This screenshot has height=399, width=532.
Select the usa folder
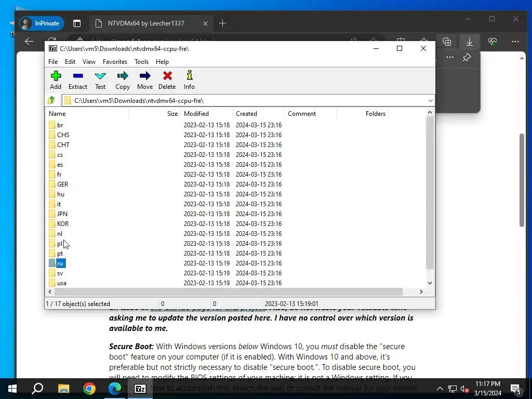(x=58, y=283)
